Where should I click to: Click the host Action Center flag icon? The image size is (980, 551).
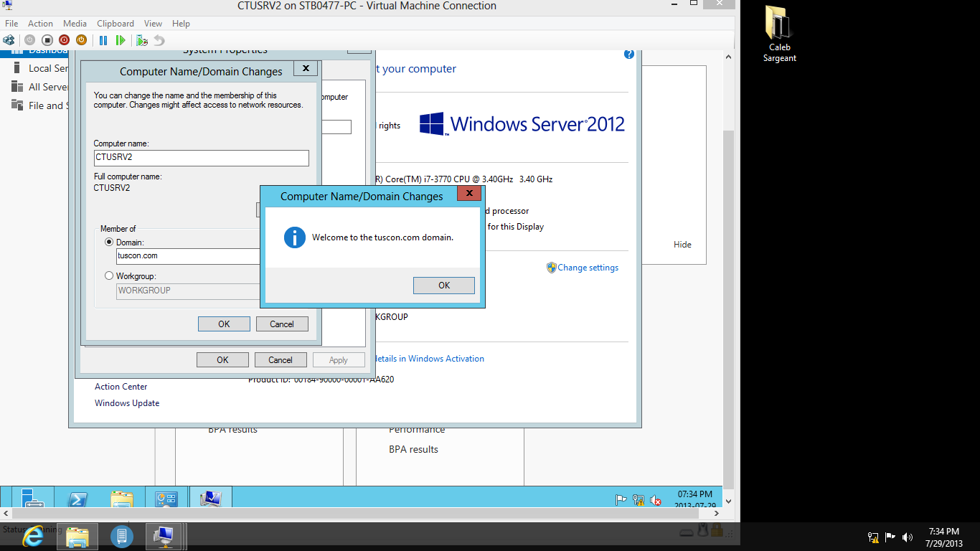(x=890, y=537)
